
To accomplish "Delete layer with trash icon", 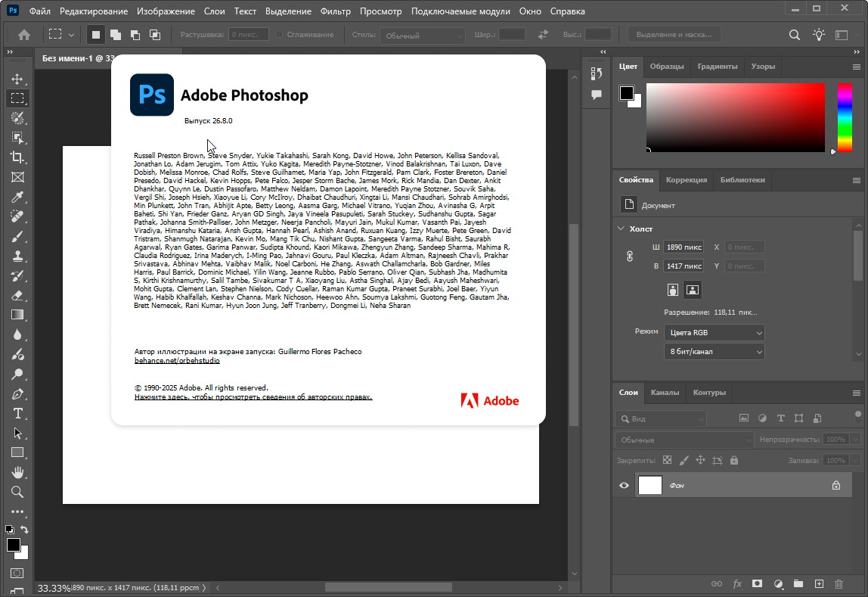I will coord(839,583).
